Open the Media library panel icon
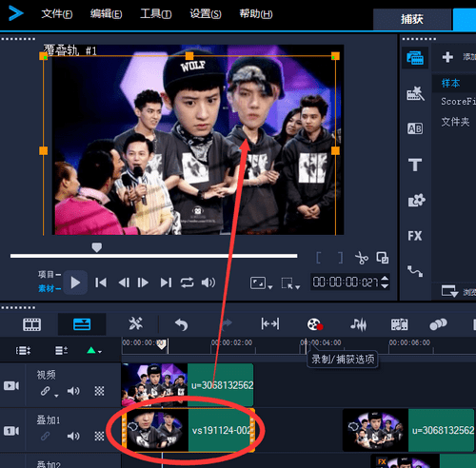Screen dimensions: 476x468 415,58
